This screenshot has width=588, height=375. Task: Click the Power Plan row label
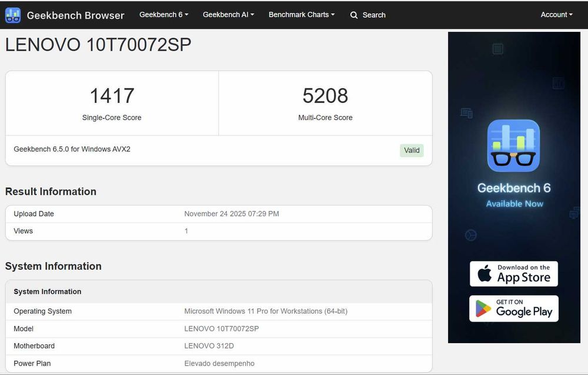click(32, 363)
